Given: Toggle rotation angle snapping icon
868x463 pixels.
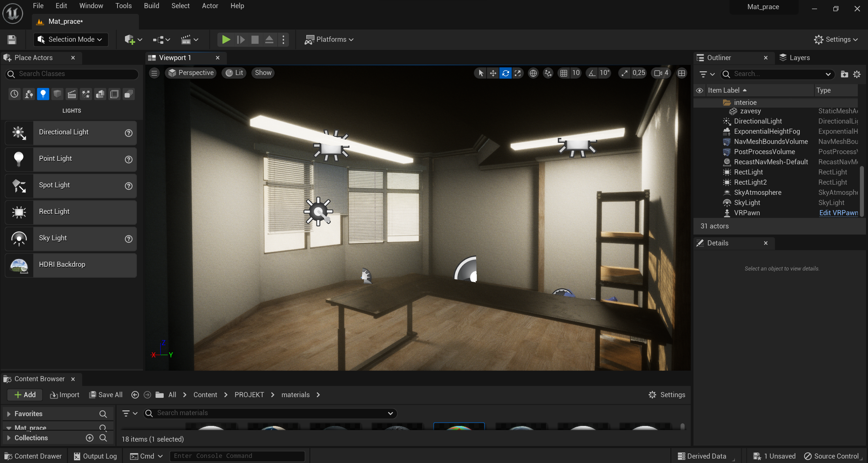Looking at the screenshot, I should [x=592, y=73].
